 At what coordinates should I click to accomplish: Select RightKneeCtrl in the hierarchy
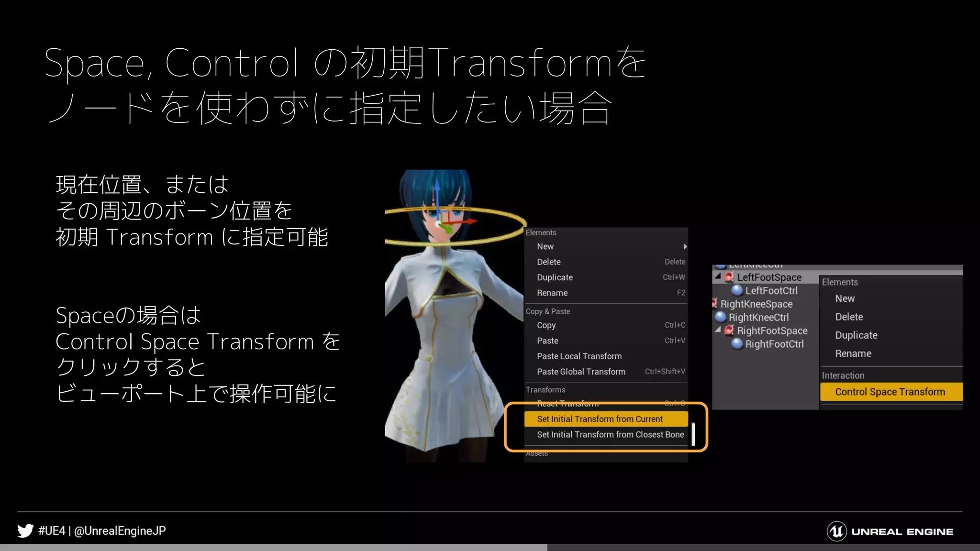(x=758, y=317)
